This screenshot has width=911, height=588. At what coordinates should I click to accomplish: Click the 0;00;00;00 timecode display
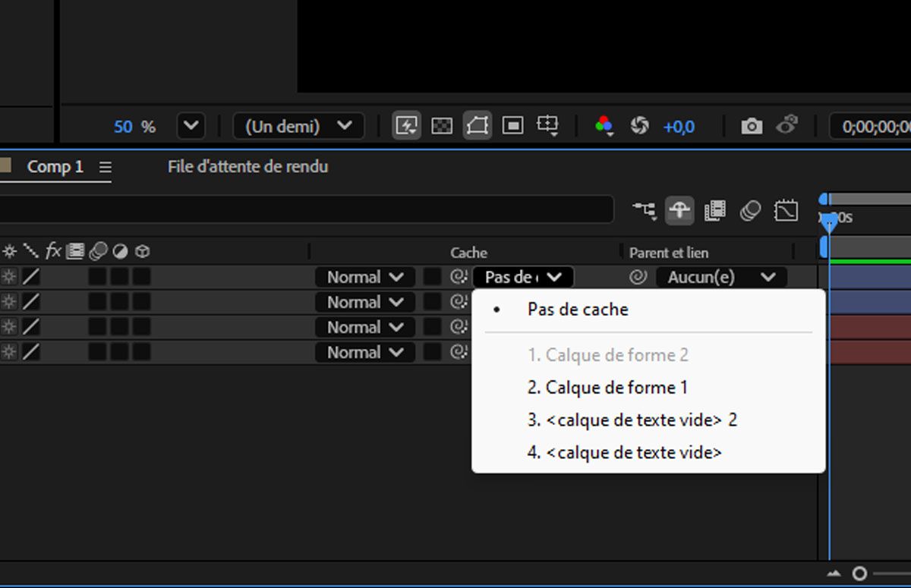[870, 126]
